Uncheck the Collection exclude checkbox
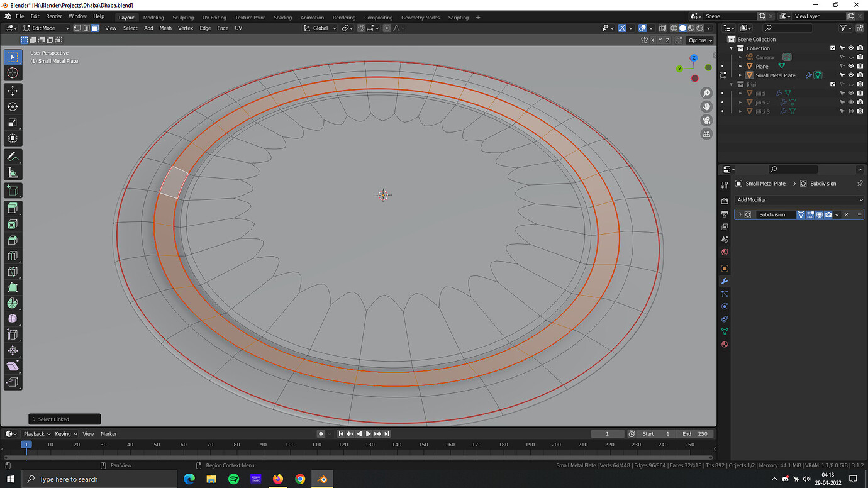 coord(833,48)
